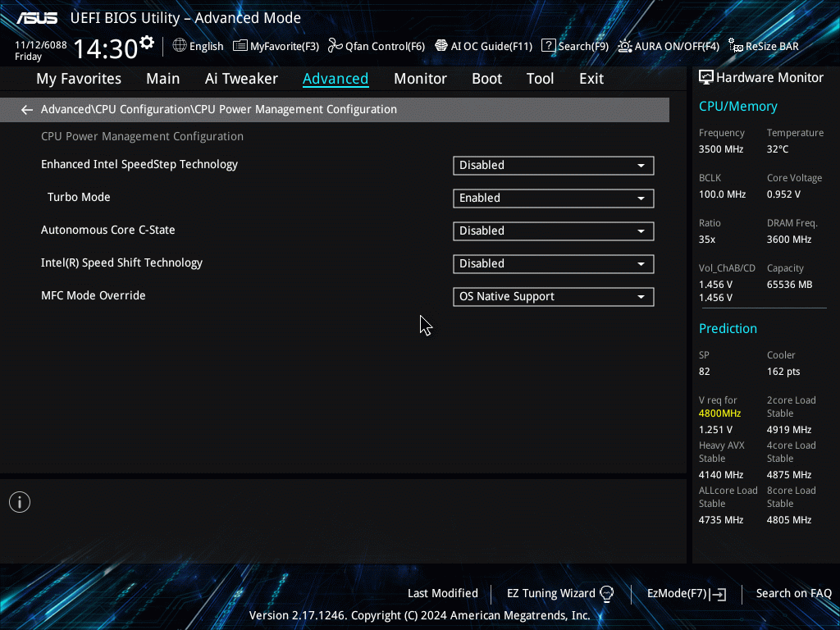The image size is (840, 630).
Task: Click the Last Modified button
Action: (442, 594)
